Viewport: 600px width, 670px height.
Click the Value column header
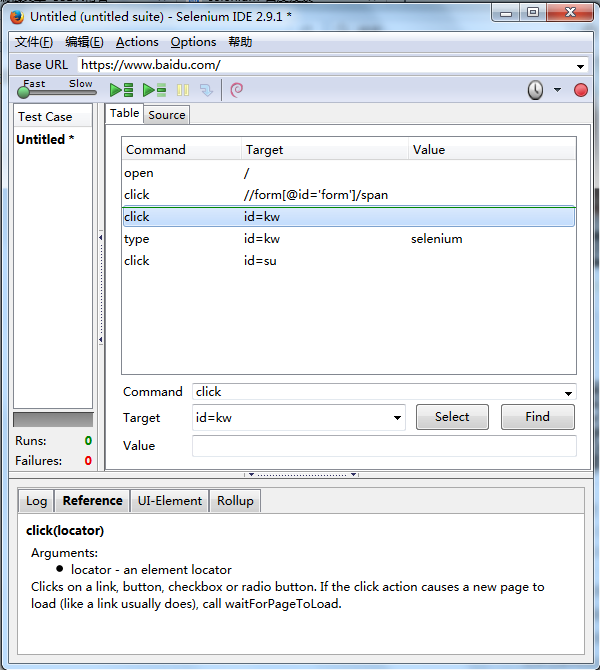[492, 150]
